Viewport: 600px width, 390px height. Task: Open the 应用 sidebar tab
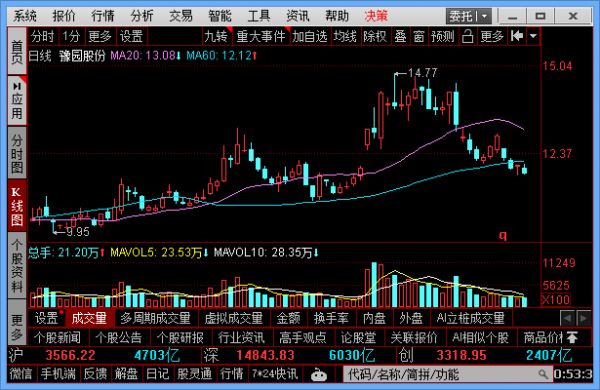17,100
